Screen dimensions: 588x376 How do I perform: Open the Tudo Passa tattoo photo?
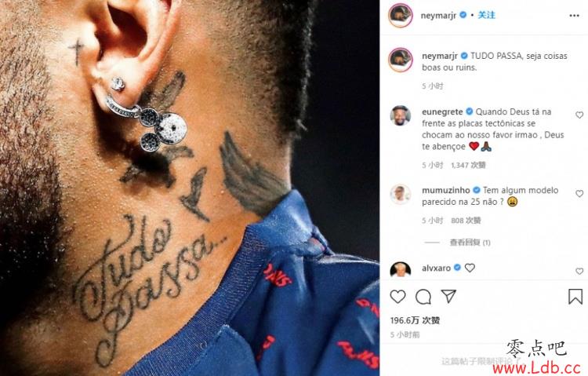coord(190,188)
